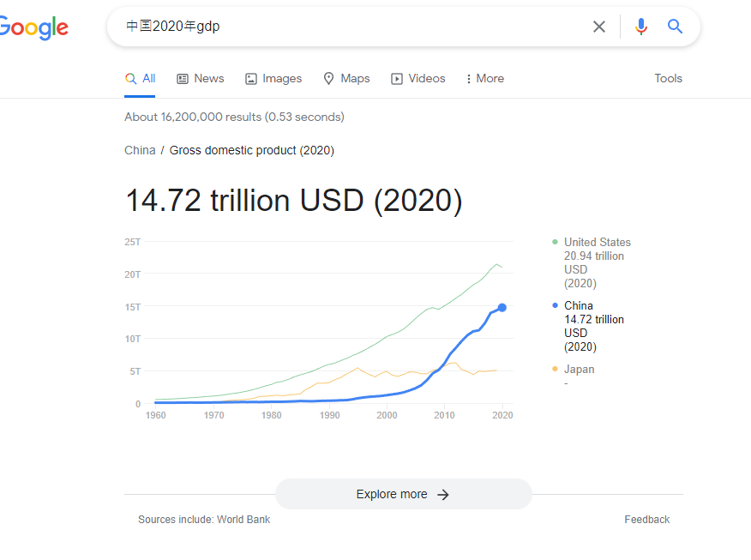Click the 14.72 trillion USD (2020) heading

pyautogui.click(x=293, y=200)
